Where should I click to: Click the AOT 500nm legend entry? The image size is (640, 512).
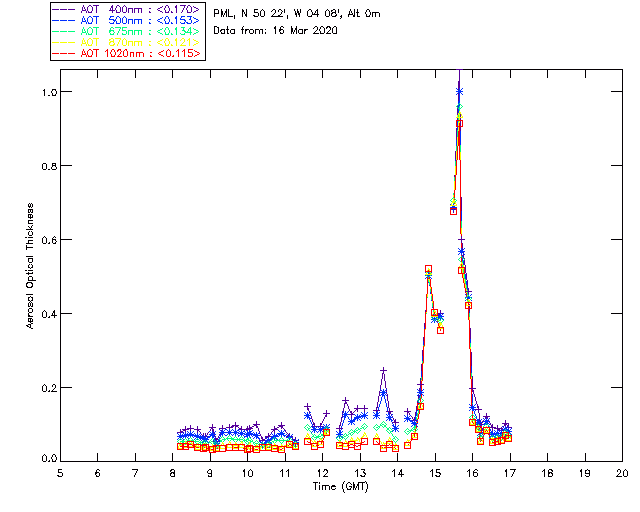[x=127, y=20]
